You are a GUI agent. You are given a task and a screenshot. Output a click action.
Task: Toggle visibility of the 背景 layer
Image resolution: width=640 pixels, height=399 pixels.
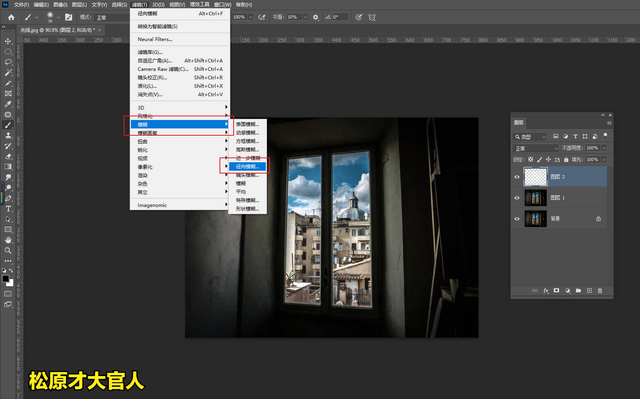(517, 219)
